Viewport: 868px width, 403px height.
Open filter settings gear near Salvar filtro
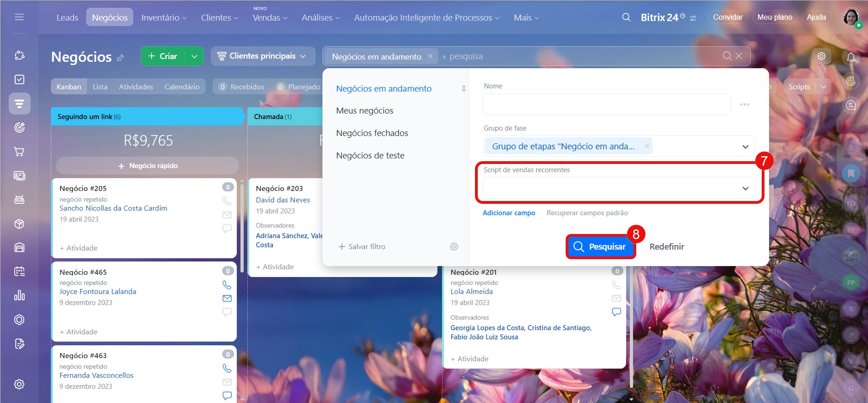click(454, 247)
